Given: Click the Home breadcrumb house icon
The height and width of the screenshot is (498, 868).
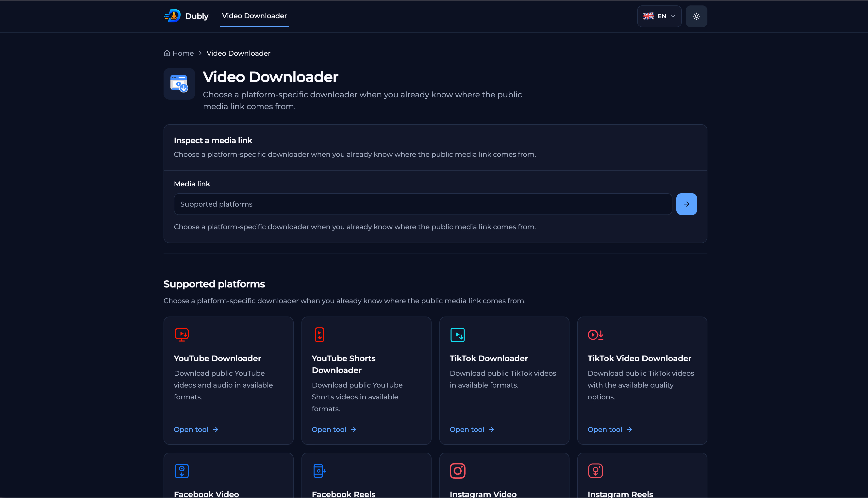Looking at the screenshot, I should click(x=167, y=53).
